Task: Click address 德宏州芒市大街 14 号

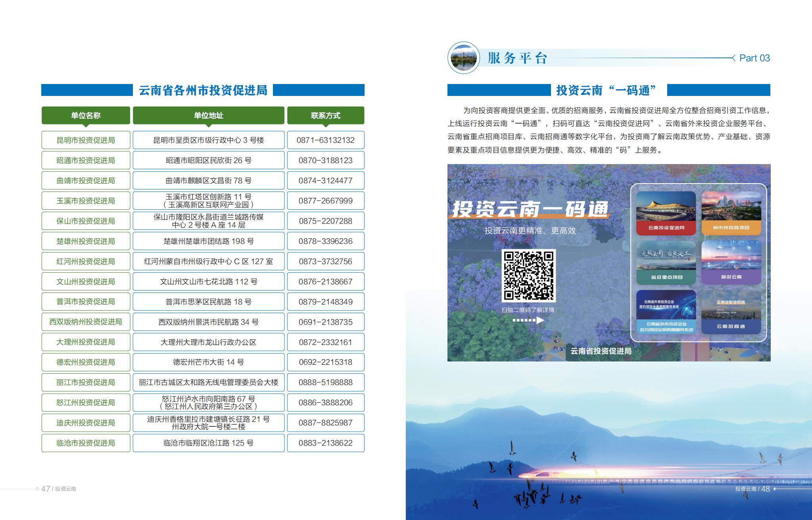Action: (209, 362)
